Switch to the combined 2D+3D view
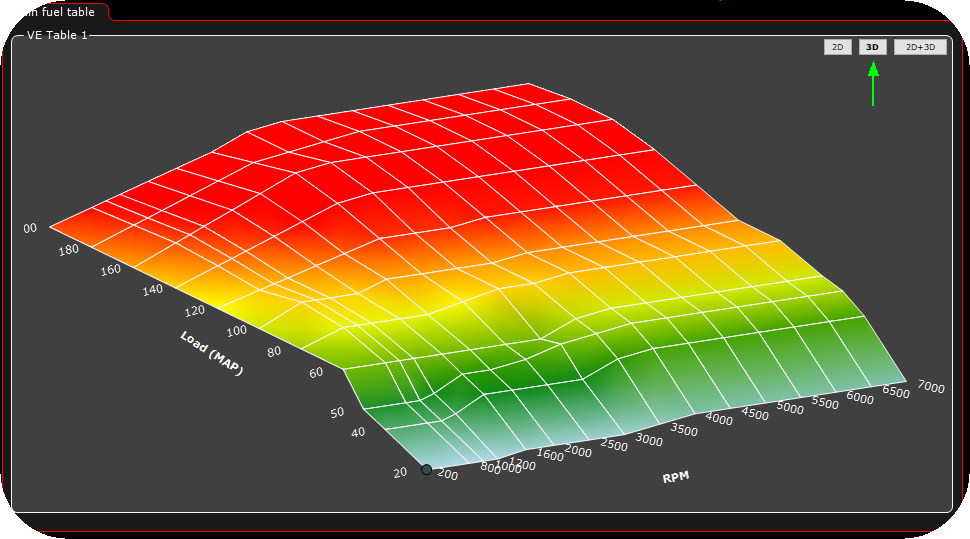 click(x=920, y=47)
